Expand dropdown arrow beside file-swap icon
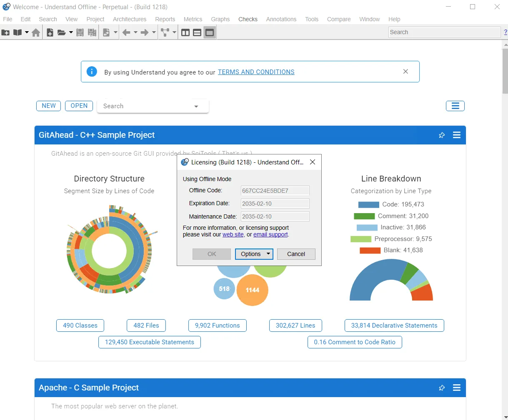 (115, 32)
